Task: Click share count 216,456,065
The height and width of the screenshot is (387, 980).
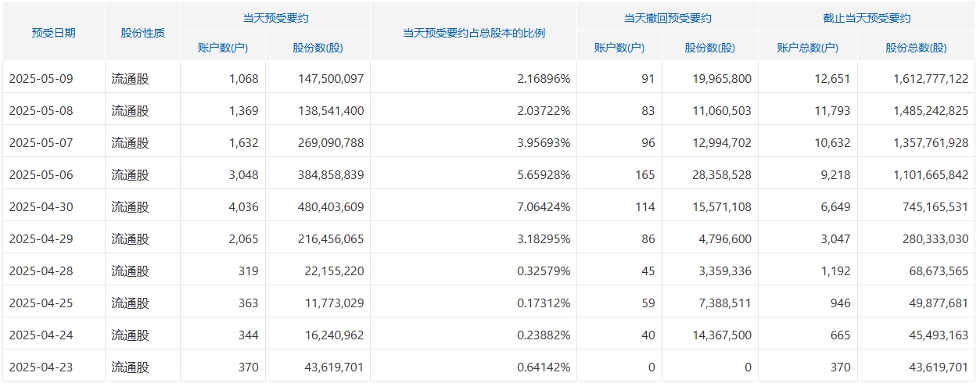Action: (332, 239)
